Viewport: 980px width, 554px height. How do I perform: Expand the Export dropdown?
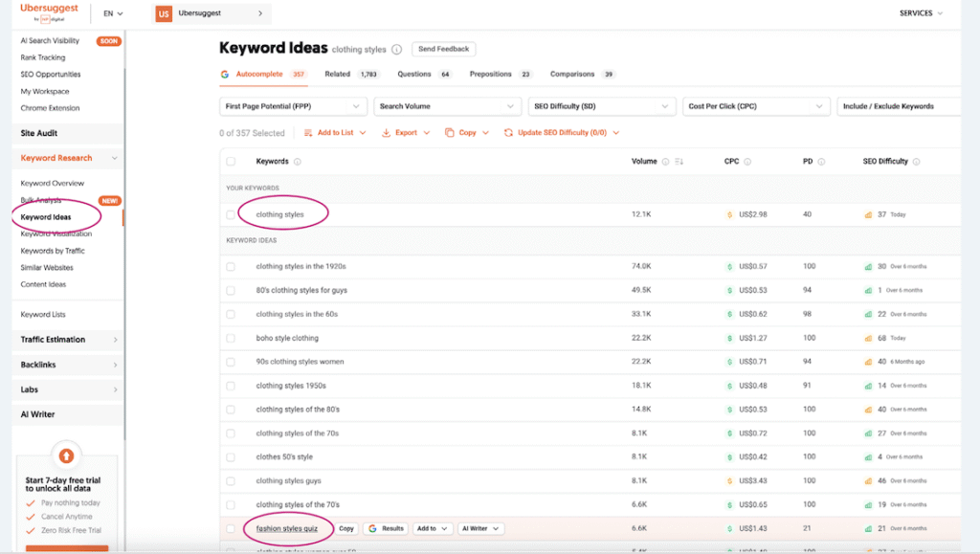tap(406, 133)
